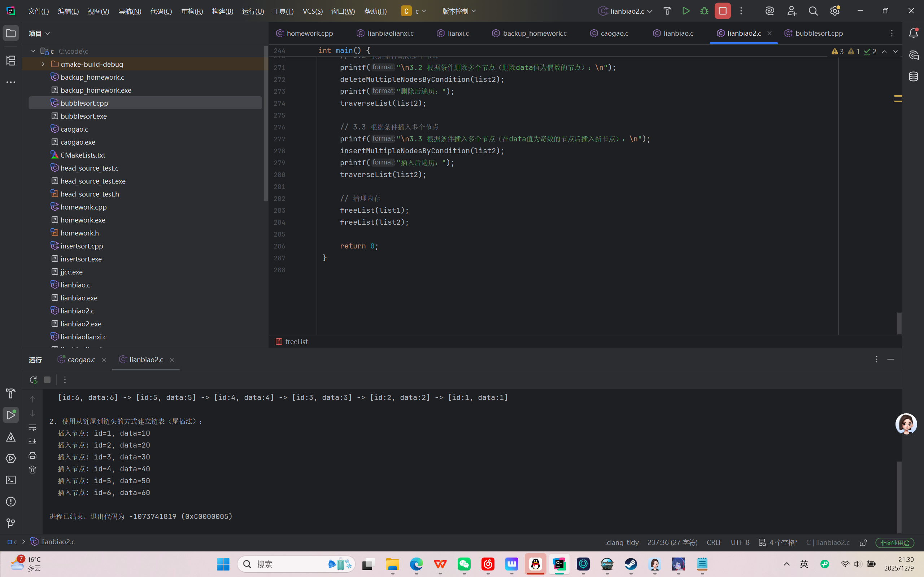Stop the running process with red stop button
This screenshot has width=924, height=577.
(722, 11)
